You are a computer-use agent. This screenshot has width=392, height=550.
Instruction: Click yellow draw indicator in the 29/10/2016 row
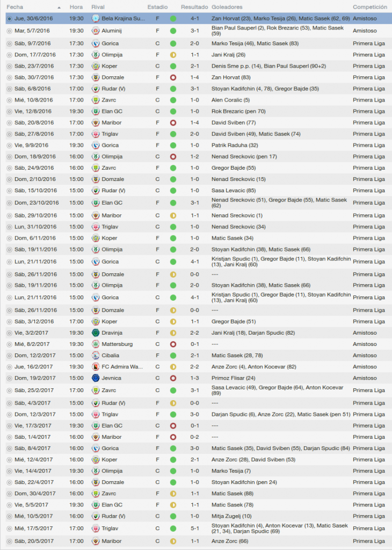[173, 216]
